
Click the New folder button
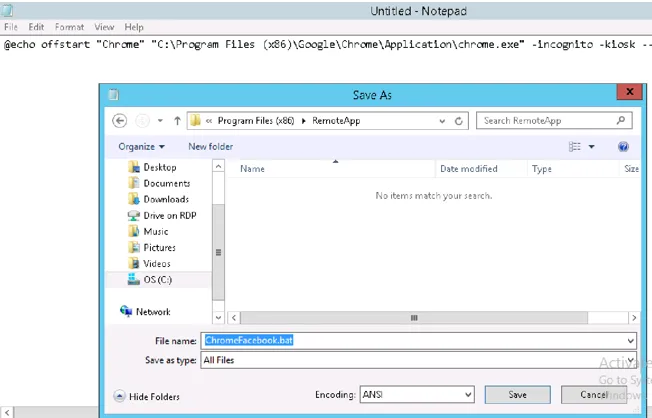(210, 147)
